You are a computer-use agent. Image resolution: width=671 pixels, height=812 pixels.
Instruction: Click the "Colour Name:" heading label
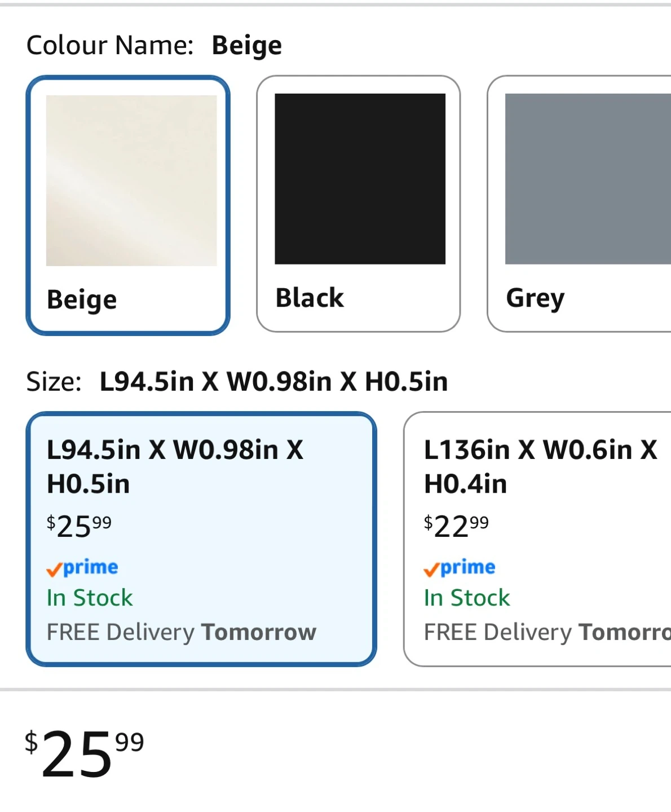coord(110,45)
